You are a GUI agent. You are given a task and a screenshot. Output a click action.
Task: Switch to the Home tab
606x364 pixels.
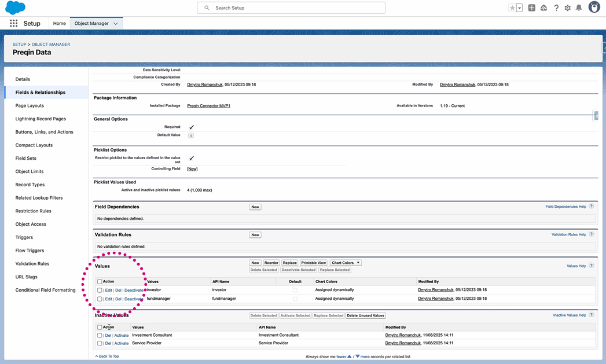(x=59, y=24)
